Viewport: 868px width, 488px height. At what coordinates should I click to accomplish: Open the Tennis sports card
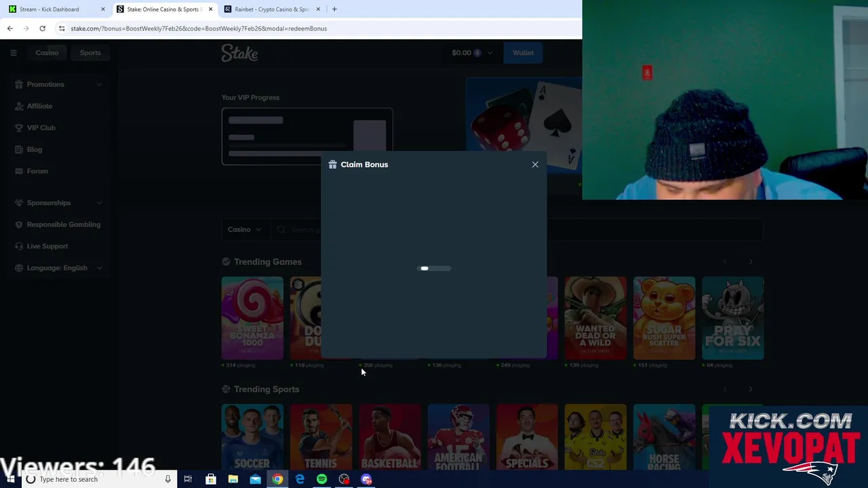[x=321, y=438]
